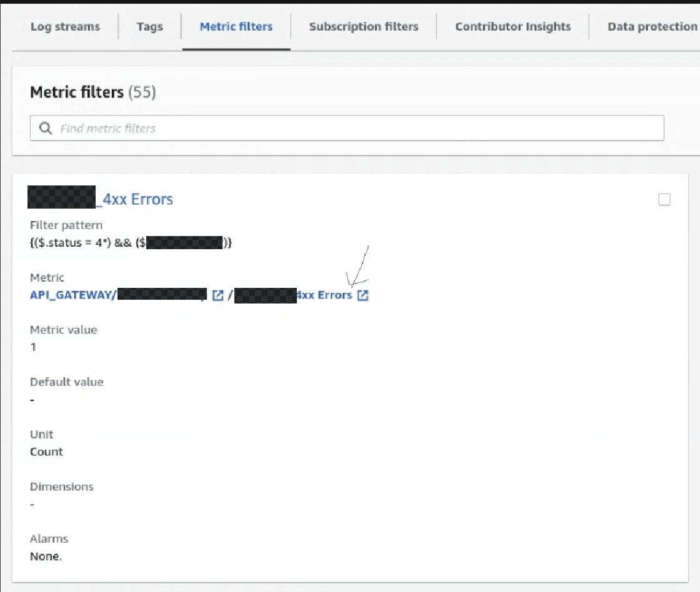Image resolution: width=700 pixels, height=592 pixels.
Task: Open the _4xx Errors metric filter details
Action: point(101,199)
